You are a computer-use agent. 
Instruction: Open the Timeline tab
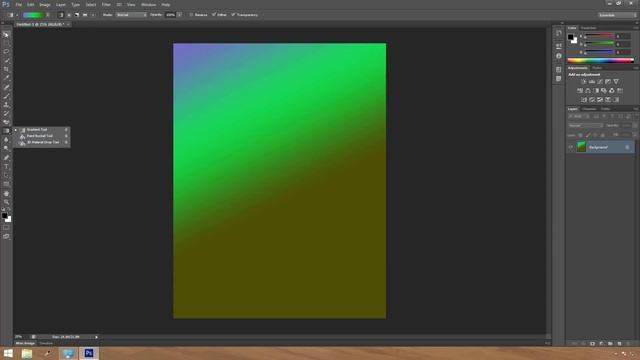(x=46, y=343)
